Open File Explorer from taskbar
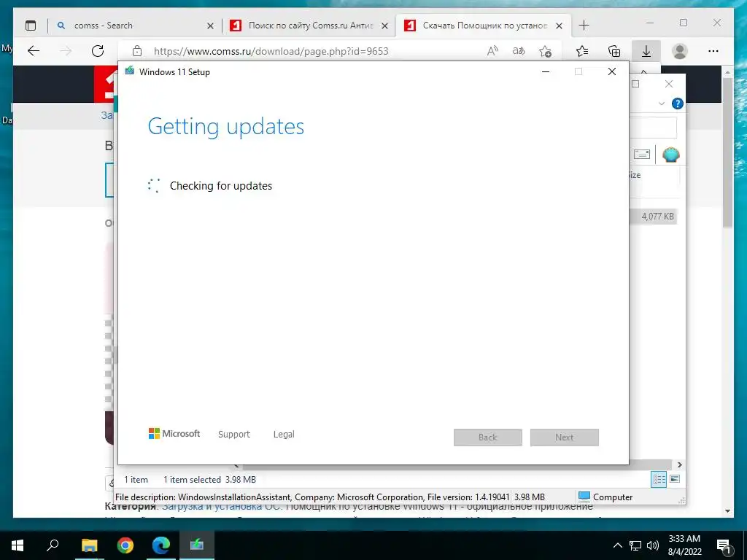 point(89,545)
